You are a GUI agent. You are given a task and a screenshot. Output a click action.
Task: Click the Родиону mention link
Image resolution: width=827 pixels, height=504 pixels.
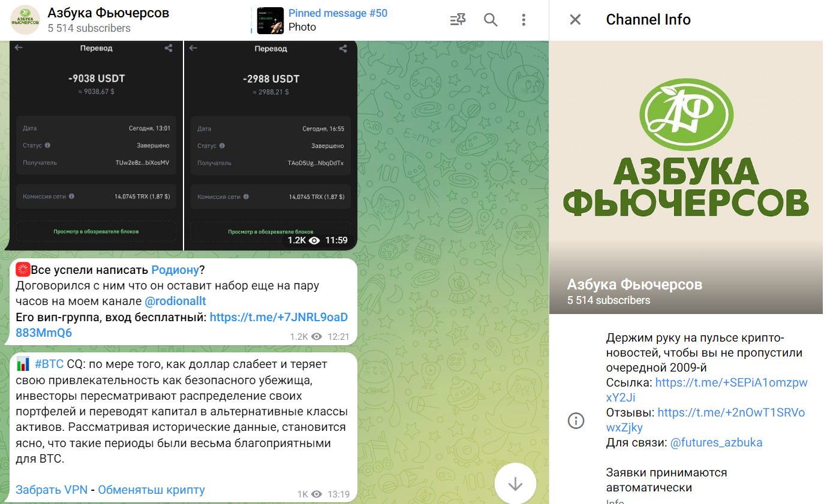(x=175, y=270)
